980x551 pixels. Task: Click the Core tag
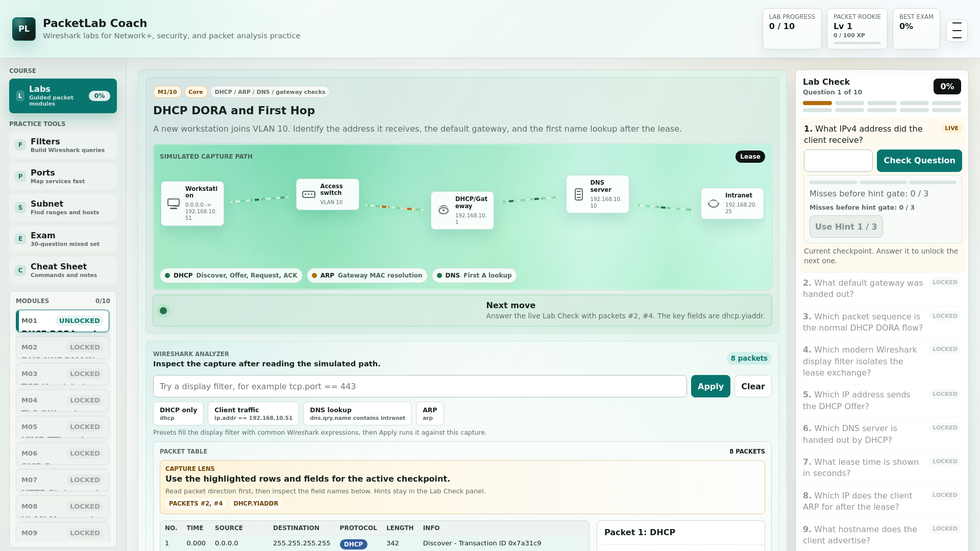(195, 92)
